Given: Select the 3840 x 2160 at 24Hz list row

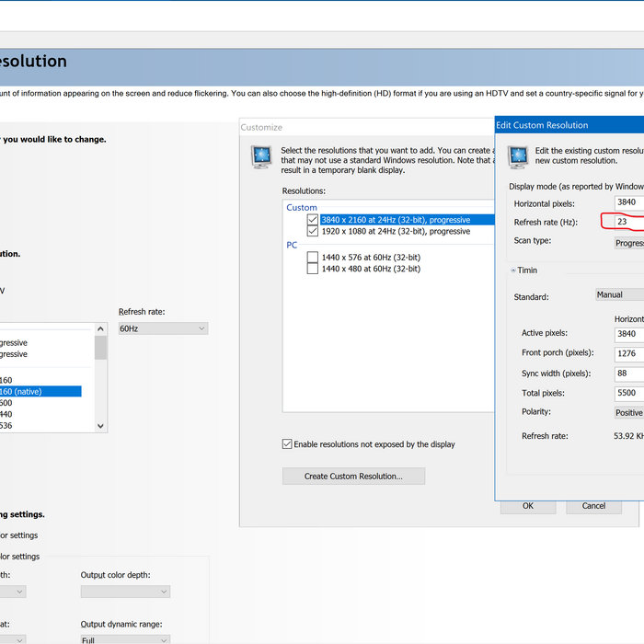Looking at the screenshot, I should [x=407, y=220].
